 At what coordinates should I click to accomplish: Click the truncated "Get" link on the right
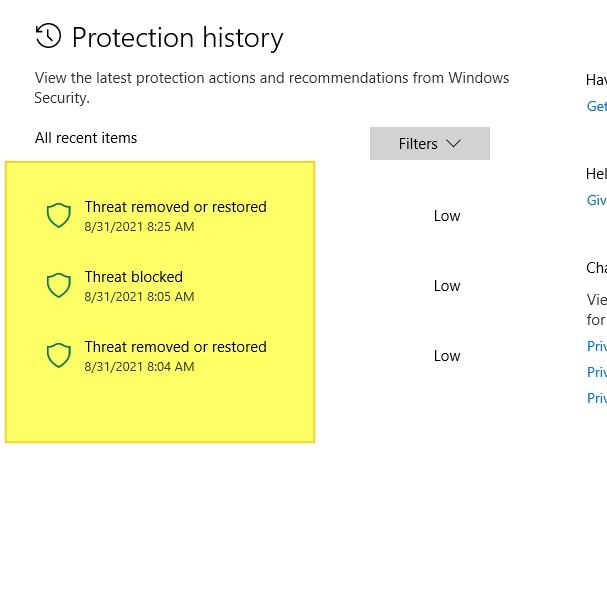click(x=596, y=107)
